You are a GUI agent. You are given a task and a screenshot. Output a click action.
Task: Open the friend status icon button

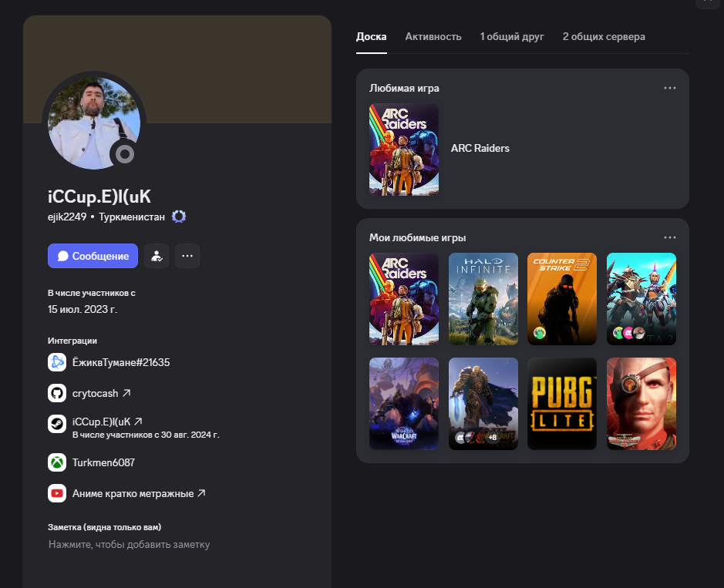pyautogui.click(x=157, y=256)
